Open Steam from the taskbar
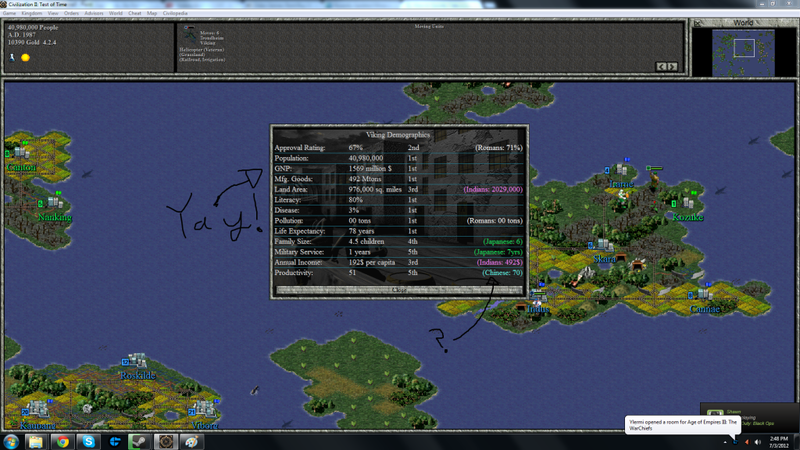 [x=139, y=442]
